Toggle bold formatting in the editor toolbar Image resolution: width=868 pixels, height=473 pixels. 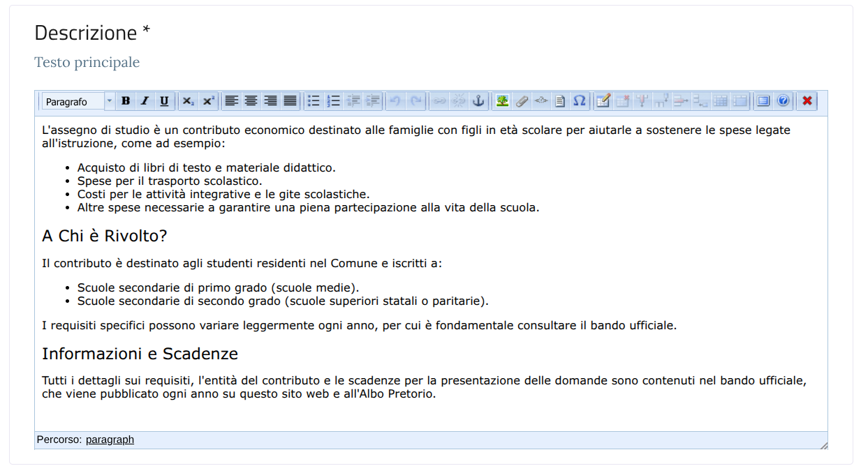pyautogui.click(x=126, y=101)
